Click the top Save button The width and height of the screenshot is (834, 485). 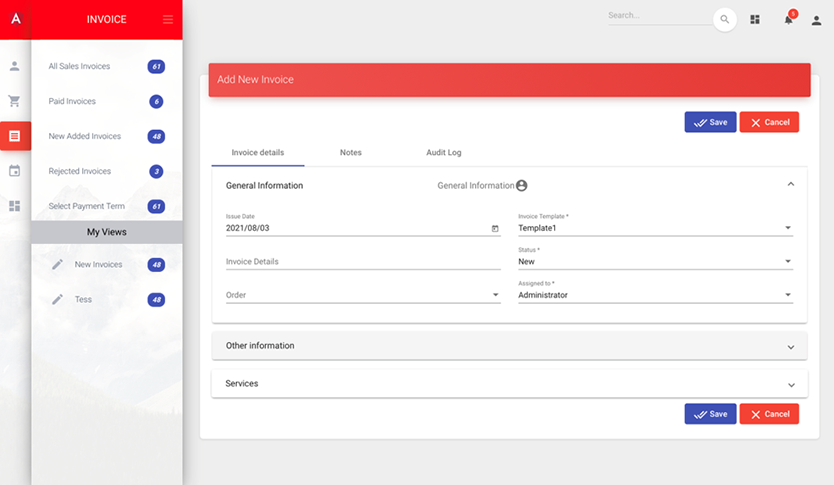[x=710, y=122]
